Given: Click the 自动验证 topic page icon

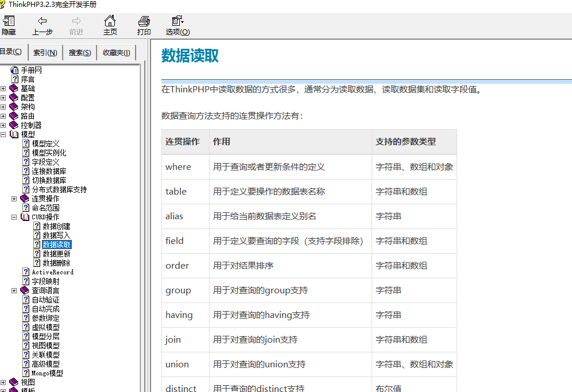Looking at the screenshot, I should coord(25,300).
